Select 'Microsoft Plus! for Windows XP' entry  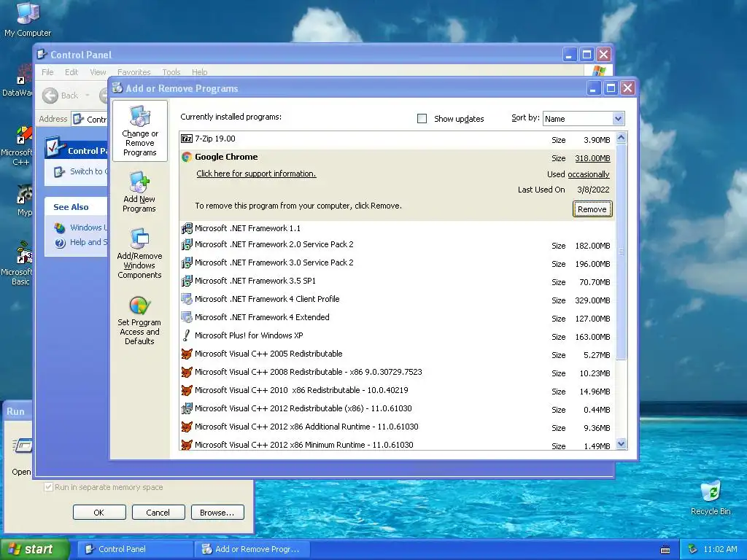[x=397, y=335]
